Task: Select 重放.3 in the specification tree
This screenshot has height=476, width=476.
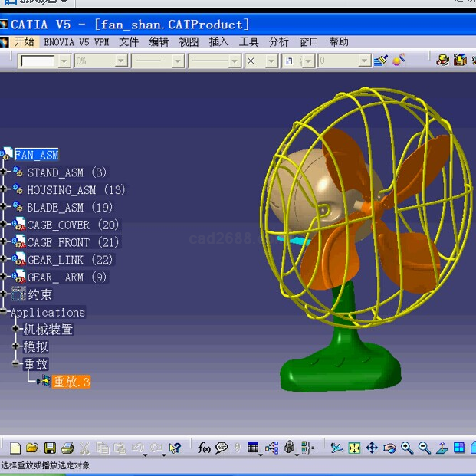Action: pyautogui.click(x=71, y=382)
